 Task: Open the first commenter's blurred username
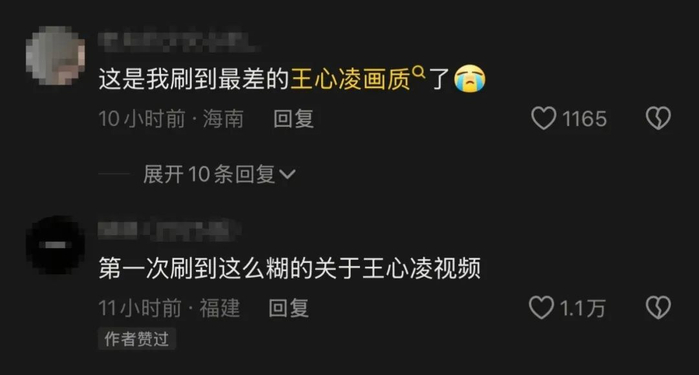coord(177,40)
